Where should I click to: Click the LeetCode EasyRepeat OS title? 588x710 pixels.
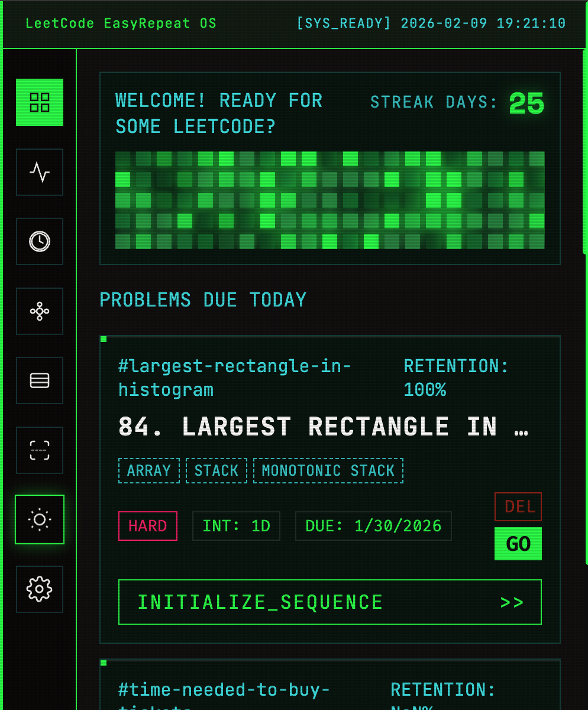121,24
